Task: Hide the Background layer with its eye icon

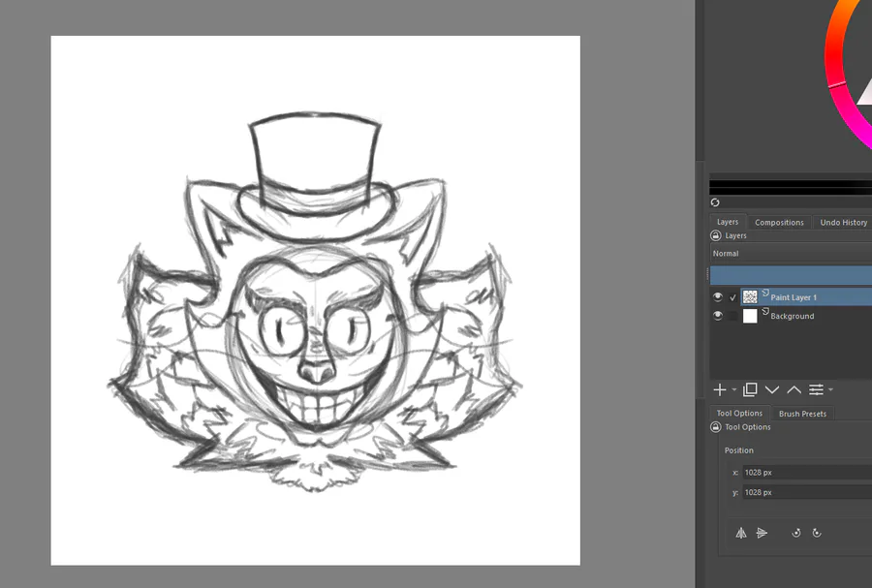Action: point(718,316)
